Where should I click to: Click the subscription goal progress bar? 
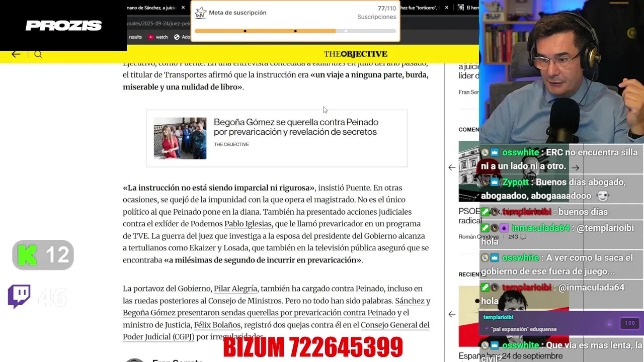pos(295,31)
